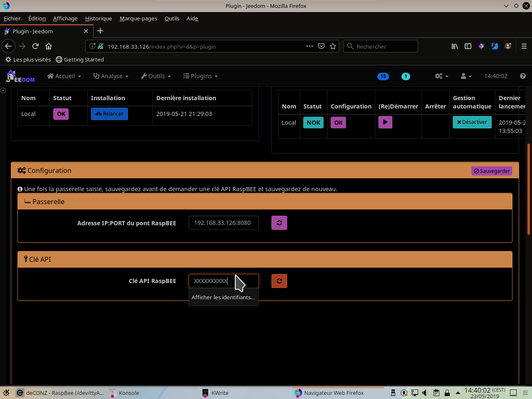Expand the Jeedom left sidebar arrow
Image resolution: width=532 pixels, height=399 pixels.
[3, 90]
